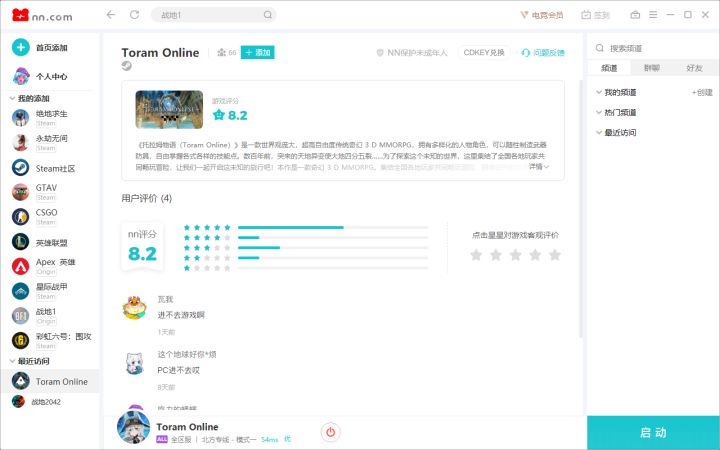This screenshot has height=450, width=720.
Task: Select CSGO in the sidebar
Action: point(50,217)
